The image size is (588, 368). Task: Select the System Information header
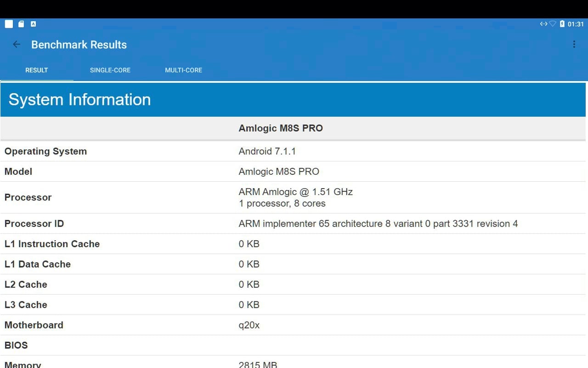coord(79,99)
